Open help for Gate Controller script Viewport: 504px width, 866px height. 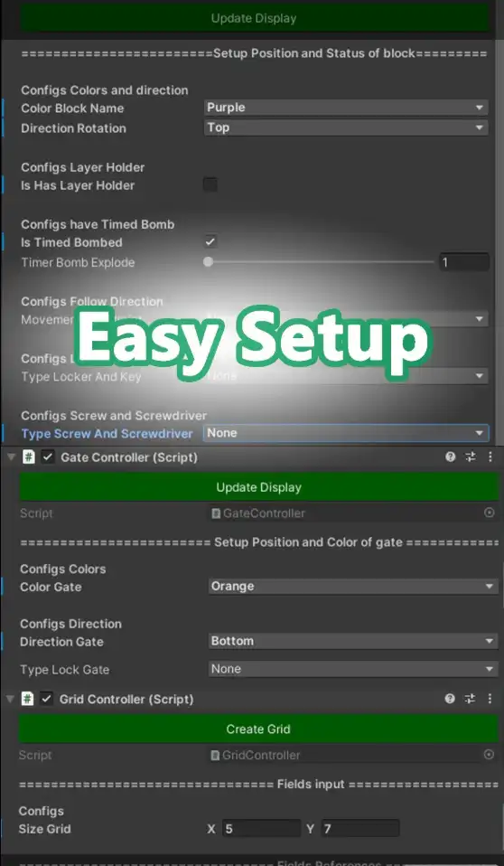pos(451,457)
